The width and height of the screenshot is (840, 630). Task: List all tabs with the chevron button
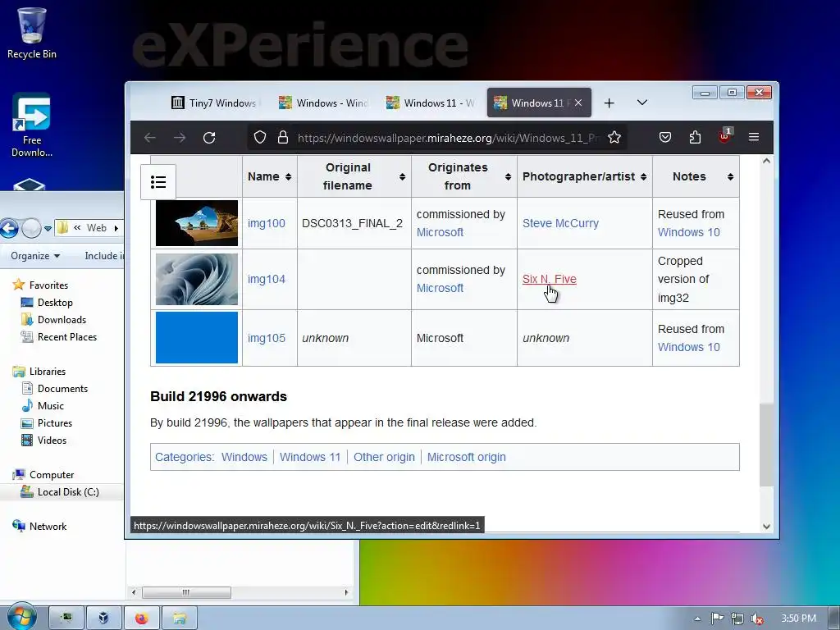pos(642,103)
